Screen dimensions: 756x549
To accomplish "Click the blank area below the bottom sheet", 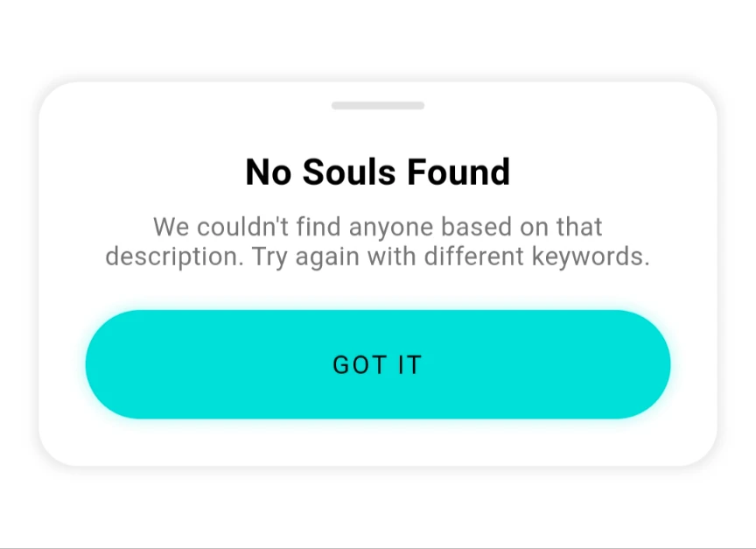I will coord(377,508).
